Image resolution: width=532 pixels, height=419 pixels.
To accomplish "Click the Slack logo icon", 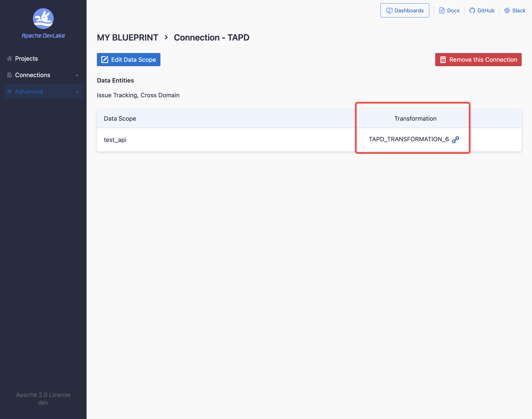I will pos(507,11).
